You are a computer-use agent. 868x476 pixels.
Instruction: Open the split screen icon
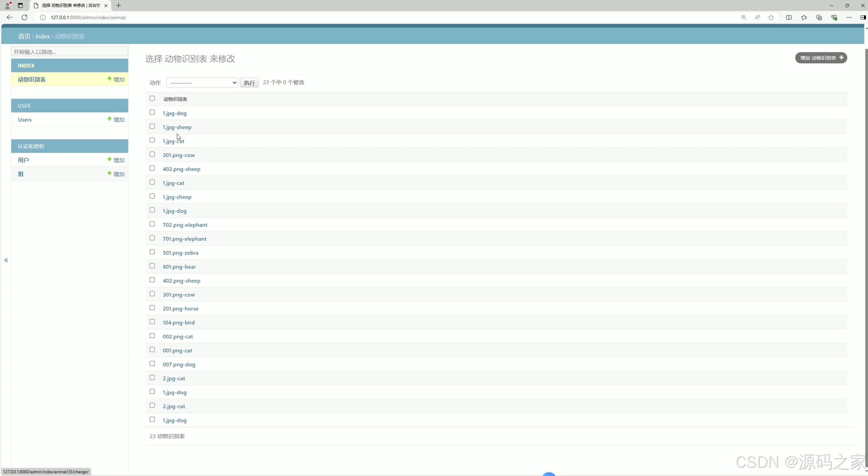(789, 17)
